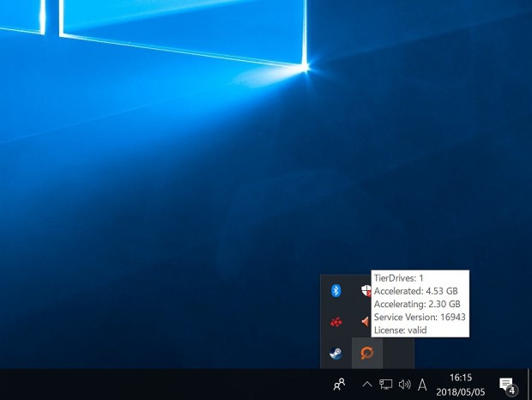Open the Bluetooth tray icon
Screen dimensions: 532x400
point(336,290)
